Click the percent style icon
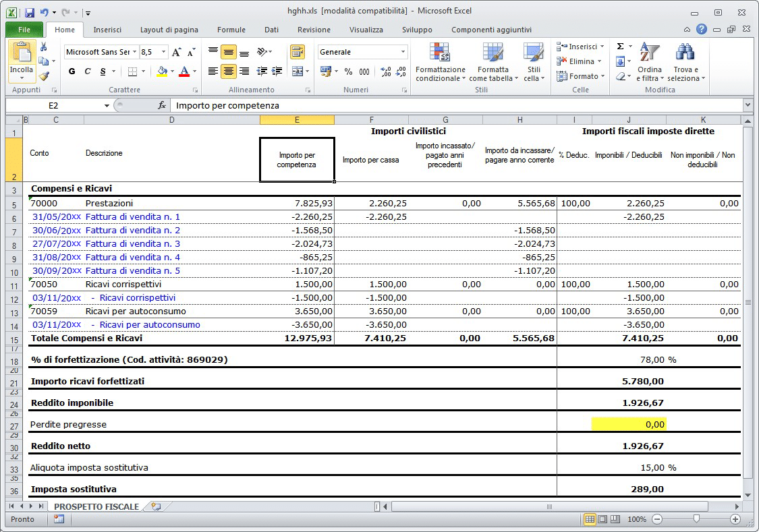 [x=349, y=71]
